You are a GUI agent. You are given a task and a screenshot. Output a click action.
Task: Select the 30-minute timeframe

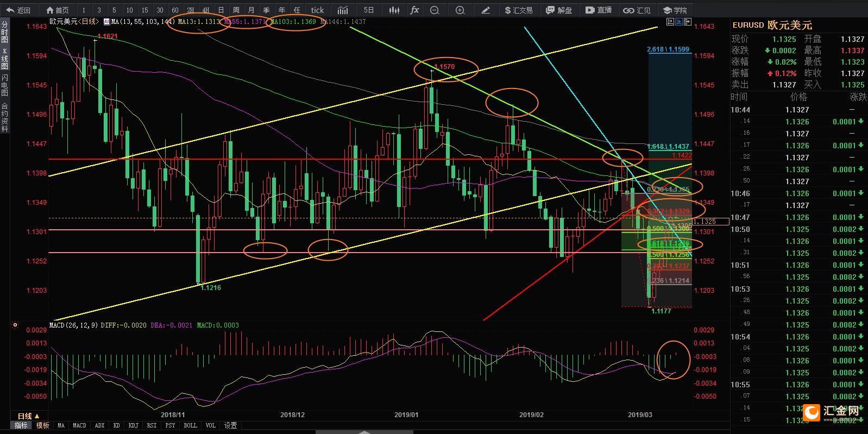point(160,10)
